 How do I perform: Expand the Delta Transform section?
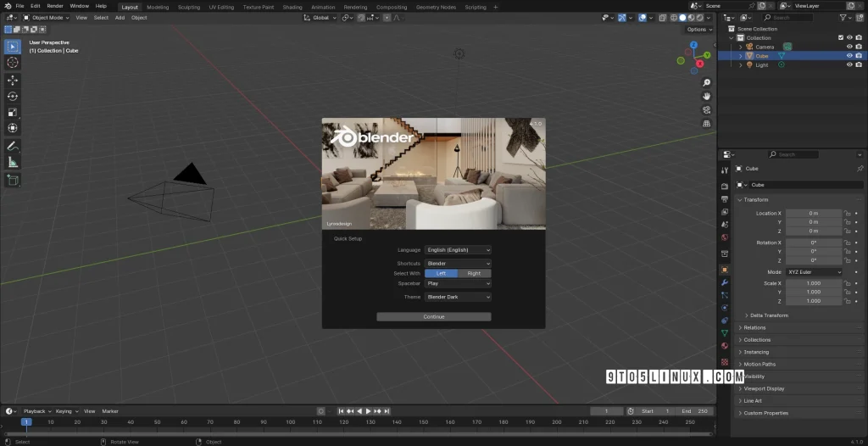pos(769,315)
